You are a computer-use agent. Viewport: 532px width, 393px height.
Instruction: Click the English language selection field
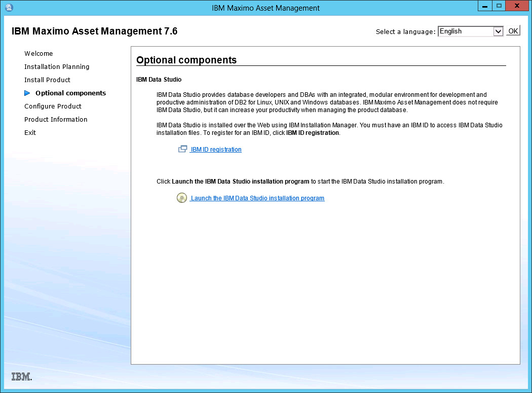click(465, 31)
